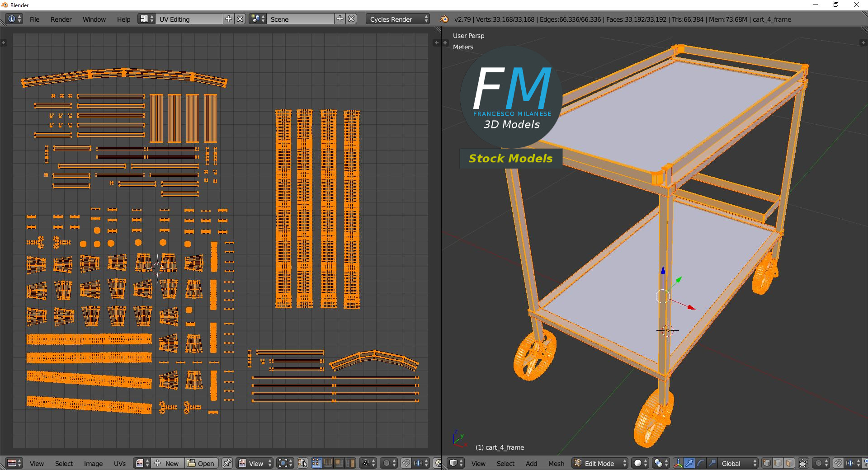Open the Global transform orientation dropdown
The height and width of the screenshot is (470, 868).
click(x=738, y=463)
